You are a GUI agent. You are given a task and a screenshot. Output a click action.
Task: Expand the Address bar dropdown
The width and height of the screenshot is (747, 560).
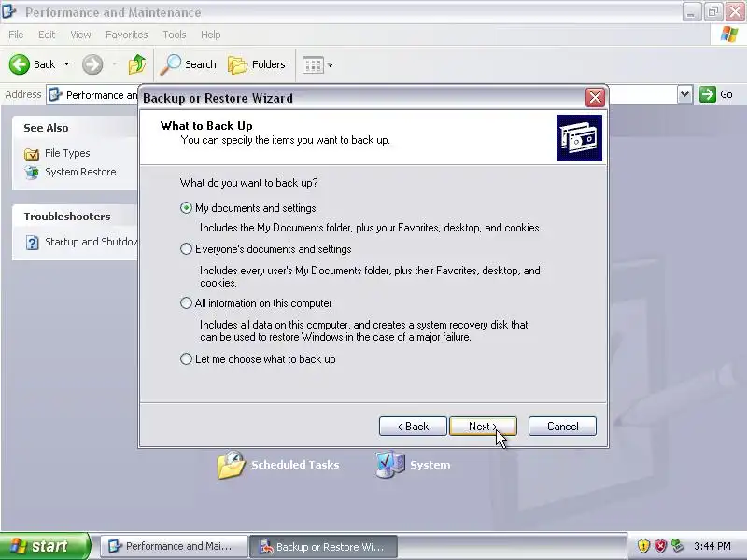pos(684,94)
